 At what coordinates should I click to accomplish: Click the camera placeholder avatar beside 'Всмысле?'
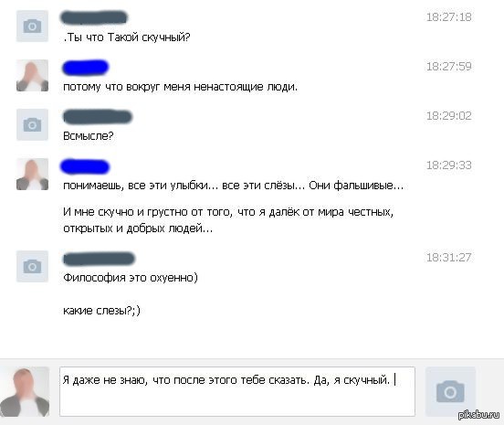click(x=32, y=124)
